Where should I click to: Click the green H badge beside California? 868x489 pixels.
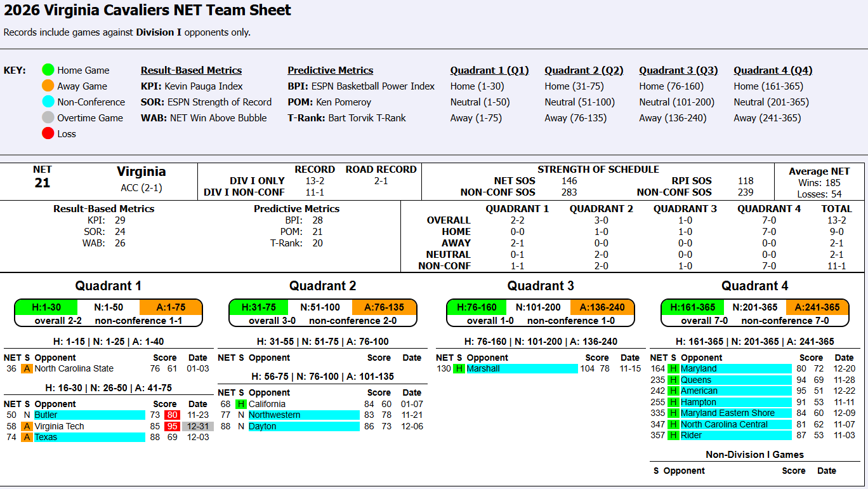pos(241,404)
